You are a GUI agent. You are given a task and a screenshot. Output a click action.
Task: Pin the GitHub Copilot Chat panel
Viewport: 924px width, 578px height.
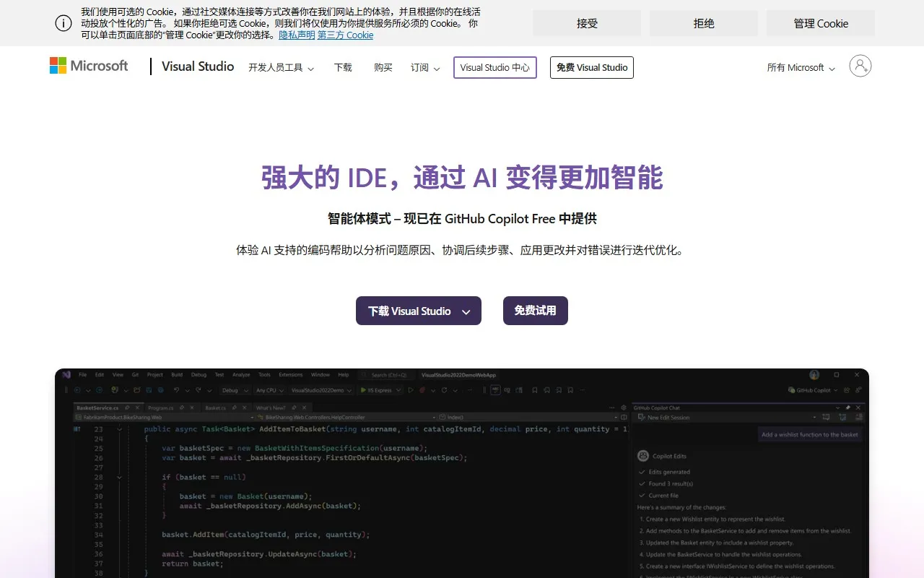pos(848,407)
